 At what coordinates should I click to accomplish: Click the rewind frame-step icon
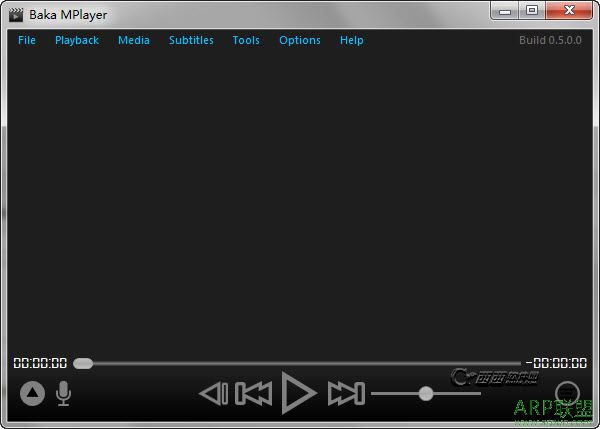click(x=214, y=393)
